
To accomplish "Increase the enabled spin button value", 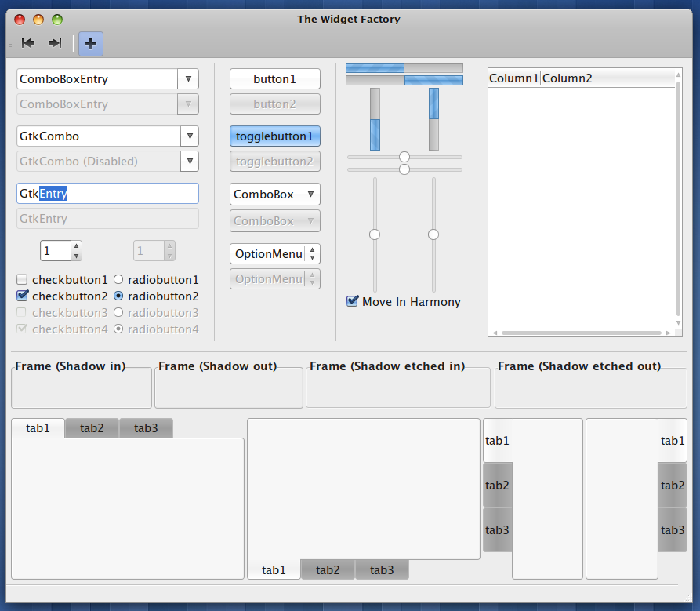I will coord(76,246).
